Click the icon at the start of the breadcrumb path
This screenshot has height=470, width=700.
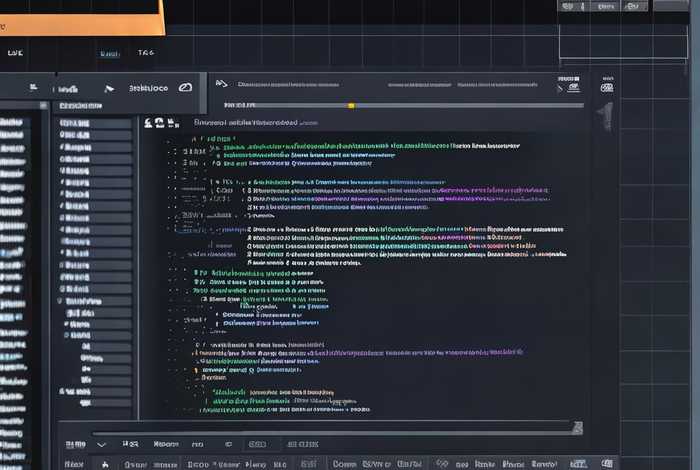(x=221, y=84)
